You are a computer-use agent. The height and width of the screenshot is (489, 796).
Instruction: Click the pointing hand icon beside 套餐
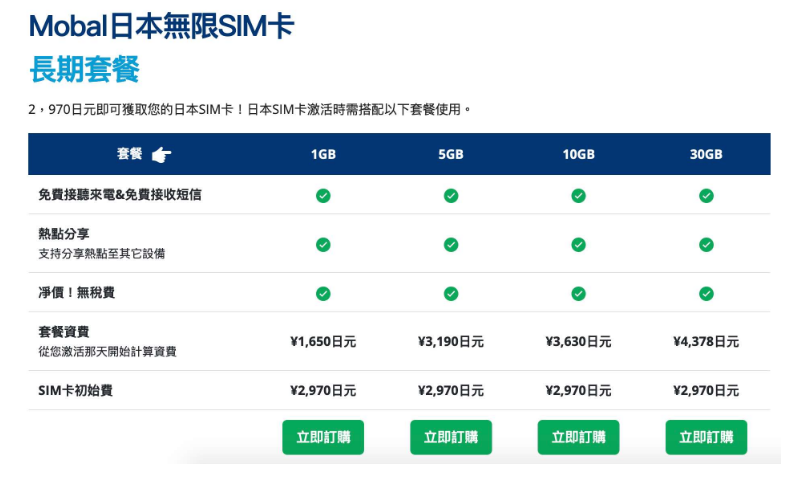click(161, 154)
